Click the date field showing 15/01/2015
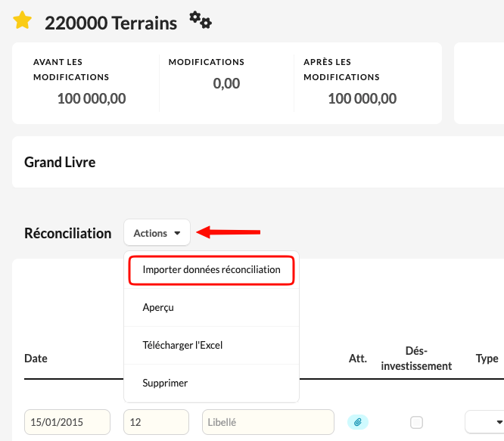 67,422
